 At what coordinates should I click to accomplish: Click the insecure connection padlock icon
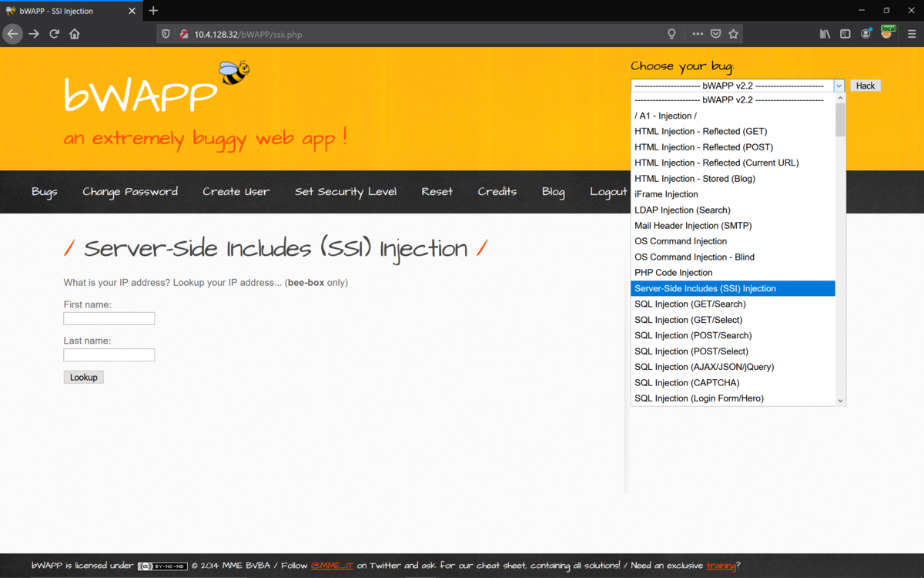tap(183, 34)
